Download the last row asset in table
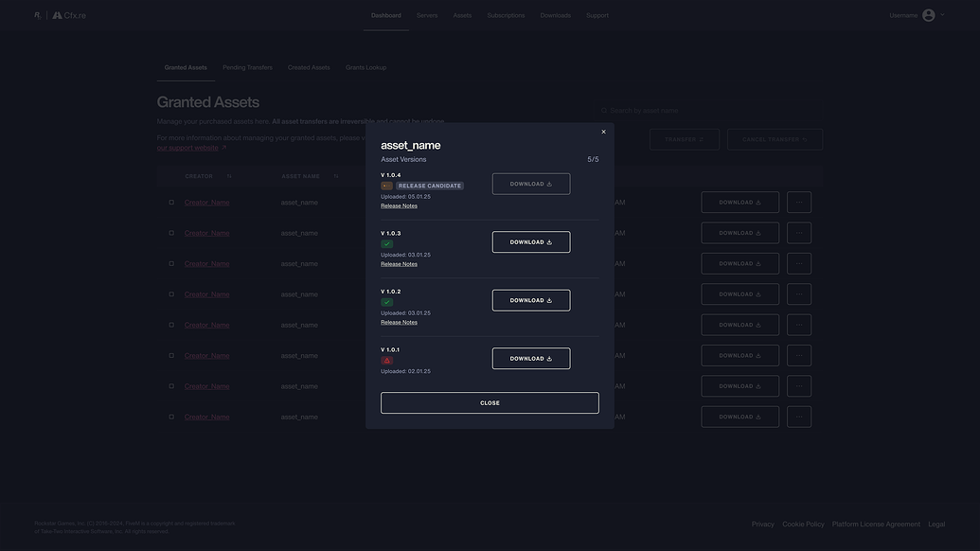The width and height of the screenshot is (980, 551). [739, 417]
